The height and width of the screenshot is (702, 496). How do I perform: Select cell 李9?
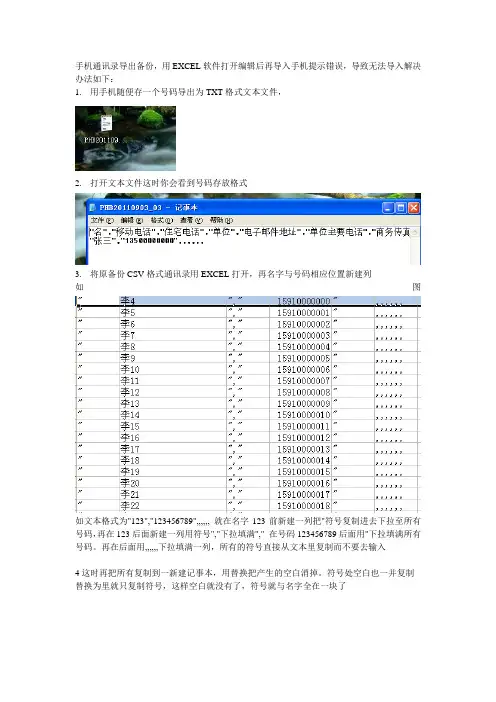coord(173,358)
